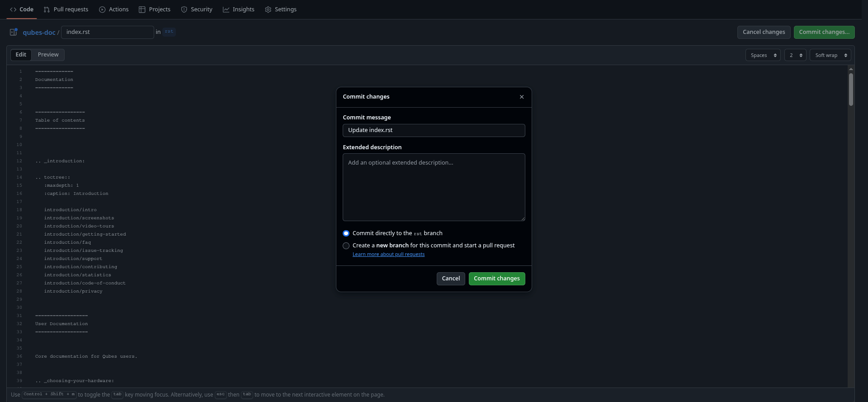Select Create a new branch option
This screenshot has height=402, width=868.
click(x=346, y=246)
